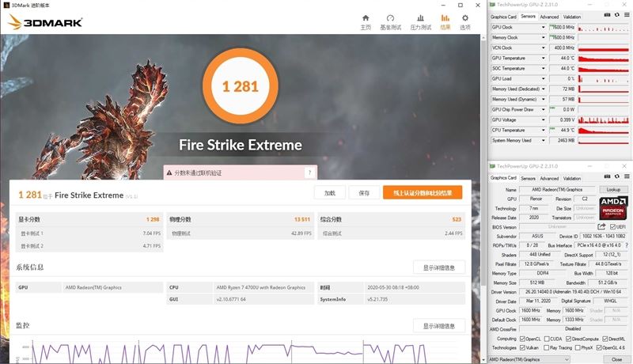
Task: Open the GPU Load sensor dropdown
Action: tap(543, 78)
